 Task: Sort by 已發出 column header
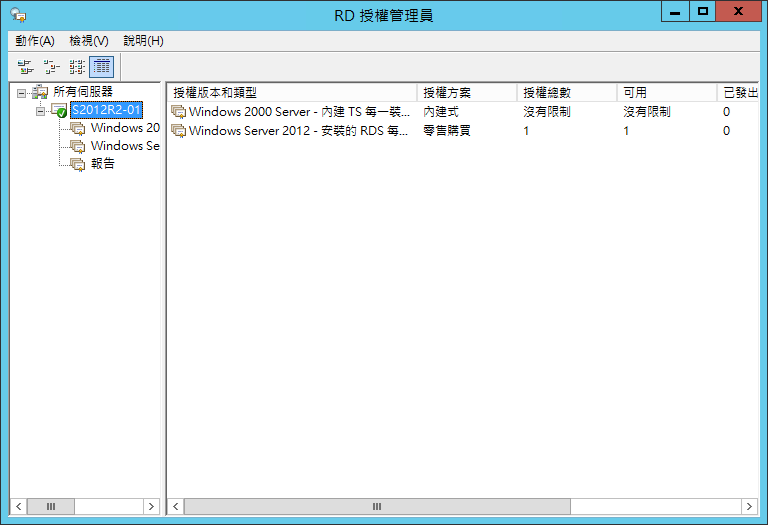click(x=738, y=93)
